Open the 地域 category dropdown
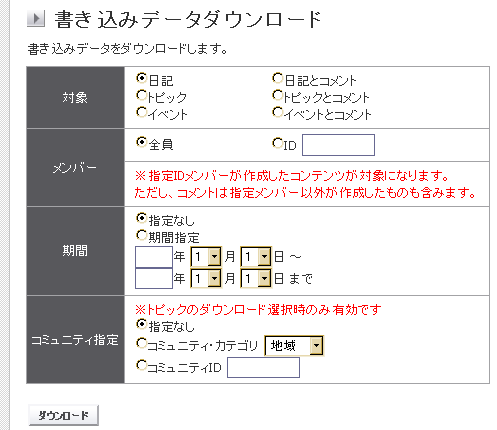This screenshot has width=497, height=430. 294,346
